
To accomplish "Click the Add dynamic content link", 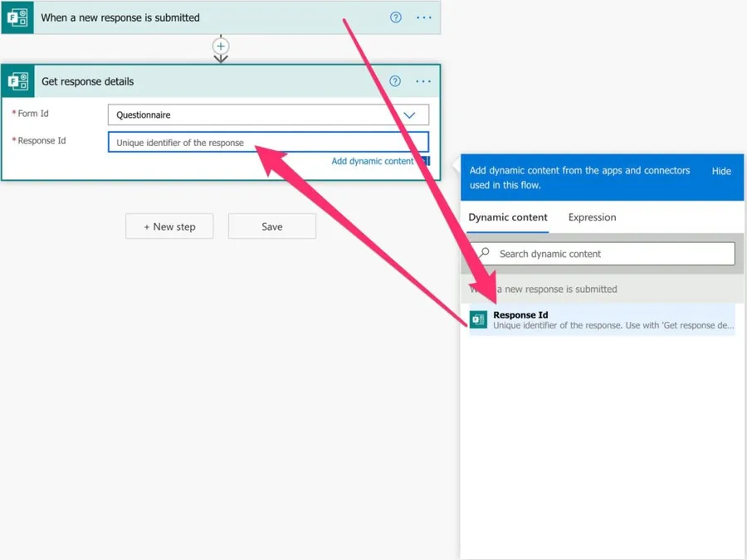I will click(372, 161).
